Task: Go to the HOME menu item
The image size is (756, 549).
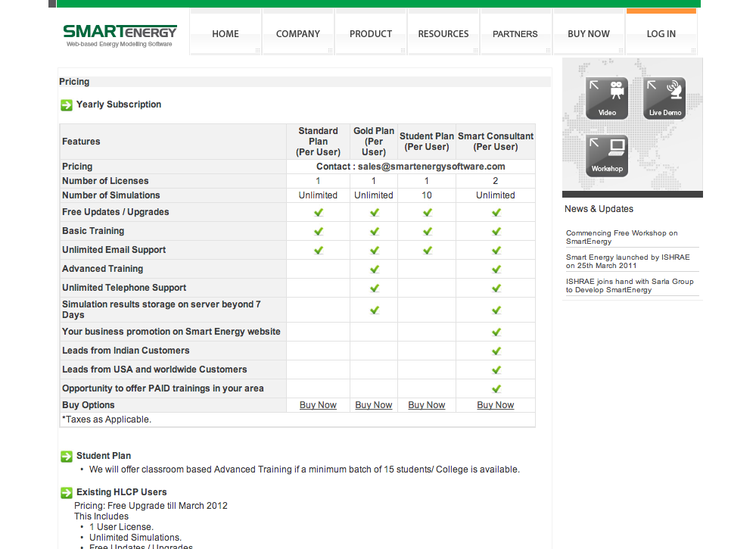Action: (226, 34)
